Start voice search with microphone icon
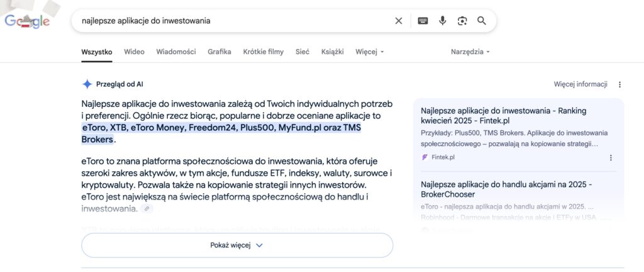This screenshot has width=644, height=272. click(442, 21)
